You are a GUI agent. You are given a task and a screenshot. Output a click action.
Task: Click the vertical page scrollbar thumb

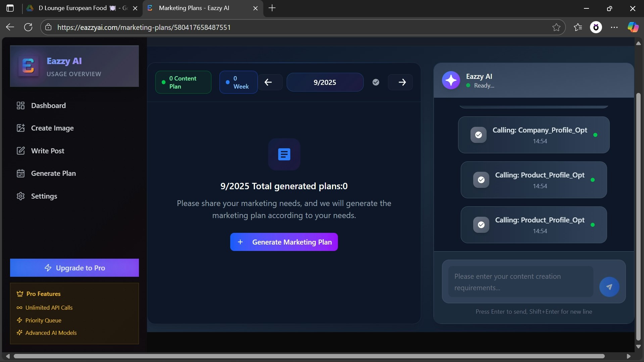[x=638, y=217]
